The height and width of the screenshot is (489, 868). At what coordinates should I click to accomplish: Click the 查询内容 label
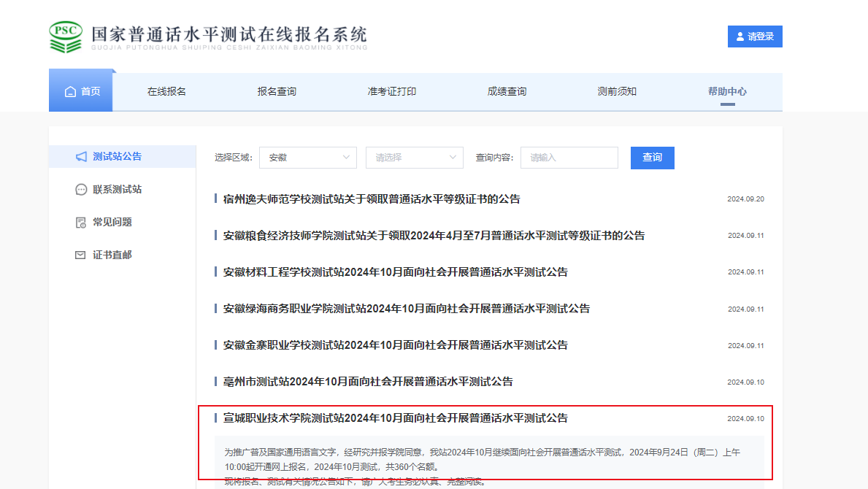[x=494, y=158]
